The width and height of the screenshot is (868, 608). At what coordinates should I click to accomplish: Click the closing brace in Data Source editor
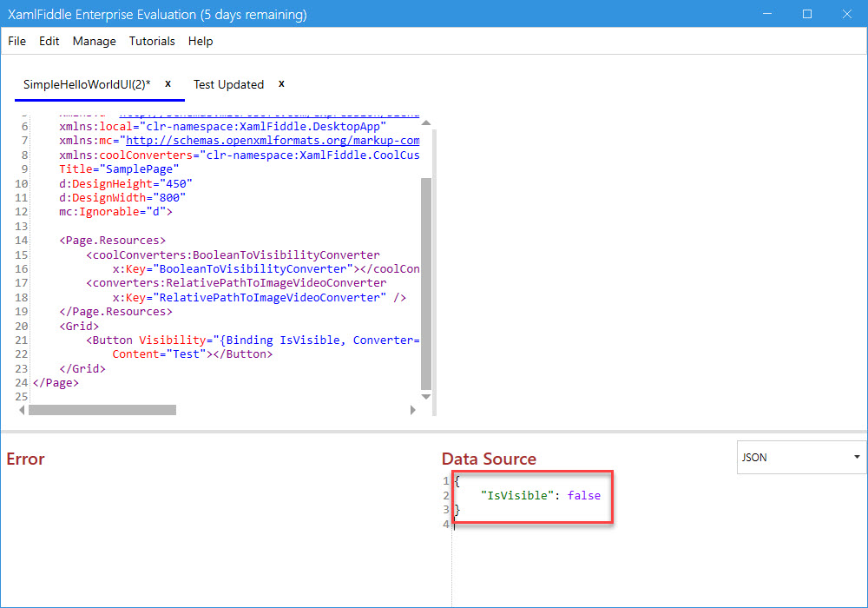[x=457, y=510]
